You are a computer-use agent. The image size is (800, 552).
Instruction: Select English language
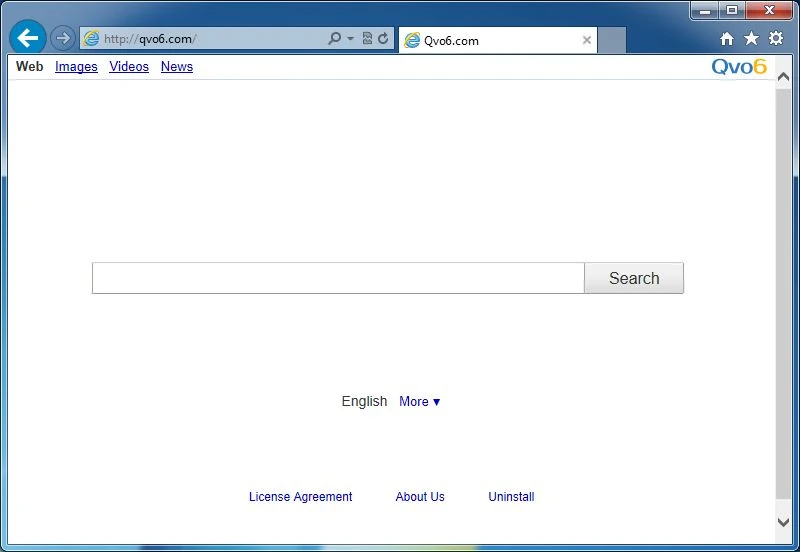(x=364, y=402)
